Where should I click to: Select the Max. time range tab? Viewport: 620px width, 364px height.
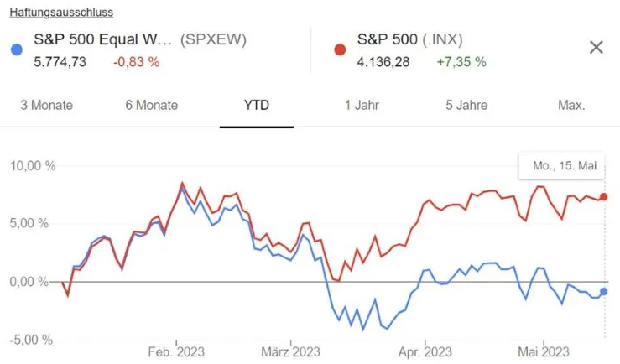point(571,106)
